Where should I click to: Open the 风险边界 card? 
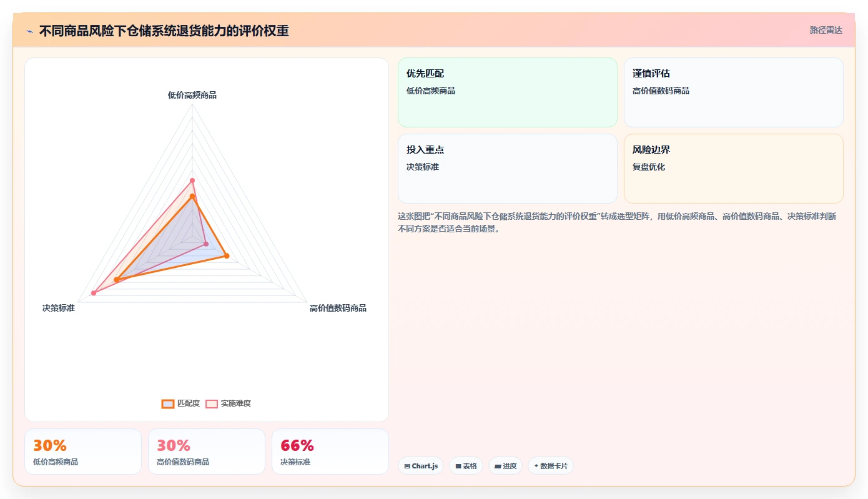click(733, 169)
